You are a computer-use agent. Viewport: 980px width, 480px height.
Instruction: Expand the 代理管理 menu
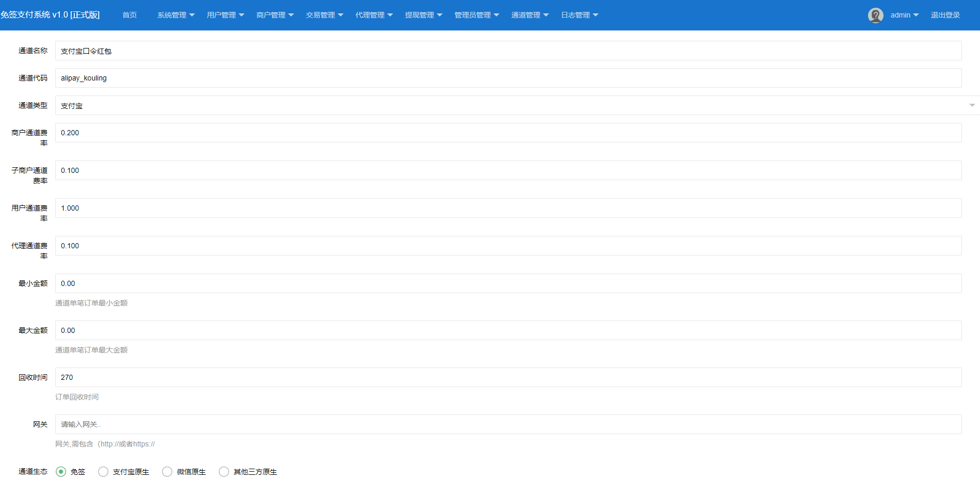tap(374, 15)
